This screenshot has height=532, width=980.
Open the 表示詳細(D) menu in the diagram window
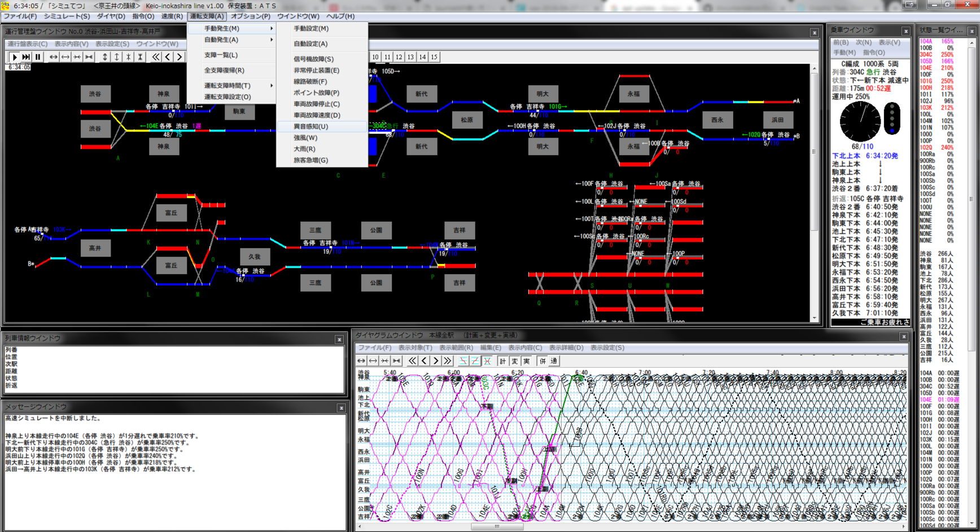point(566,348)
